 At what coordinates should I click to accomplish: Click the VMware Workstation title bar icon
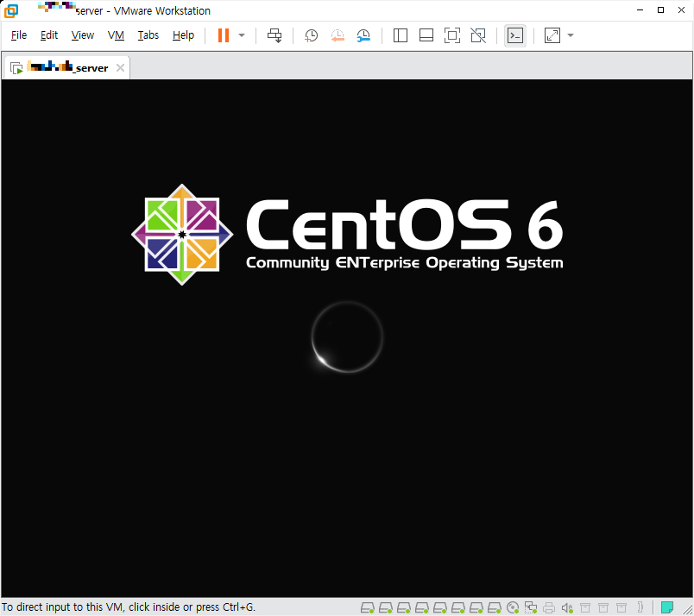pyautogui.click(x=10, y=10)
